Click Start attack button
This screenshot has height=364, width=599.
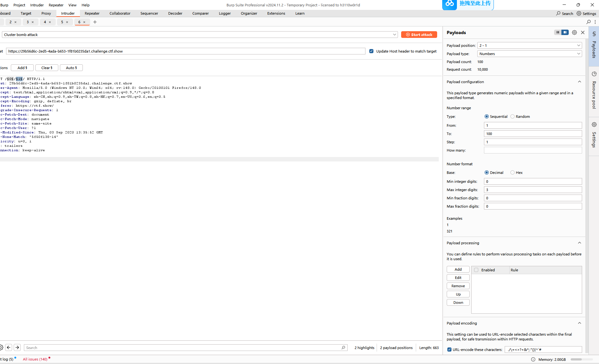click(419, 35)
